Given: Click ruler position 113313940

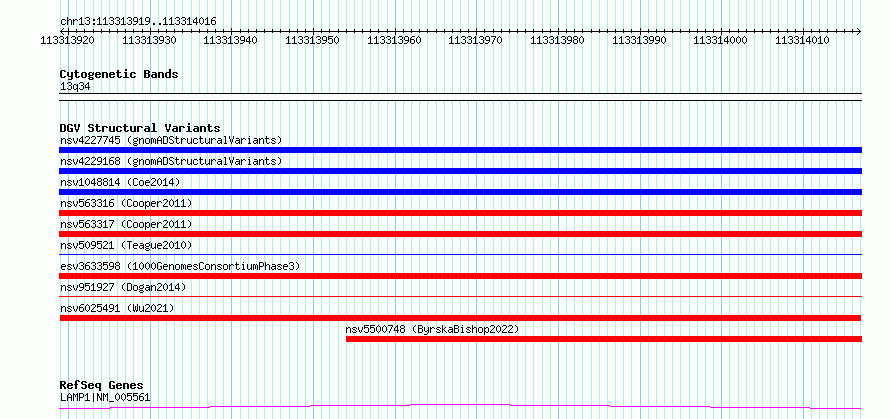Looking at the screenshot, I should (x=230, y=40).
